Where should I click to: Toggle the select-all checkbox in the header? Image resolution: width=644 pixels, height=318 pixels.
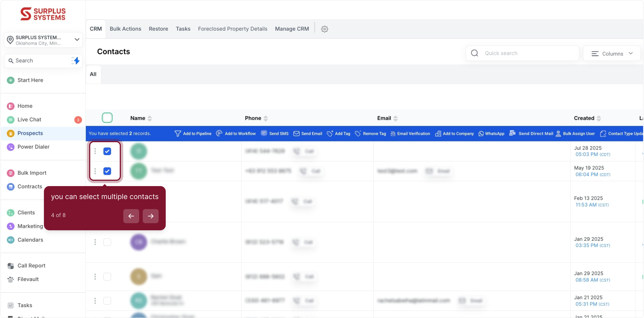pyautogui.click(x=107, y=118)
